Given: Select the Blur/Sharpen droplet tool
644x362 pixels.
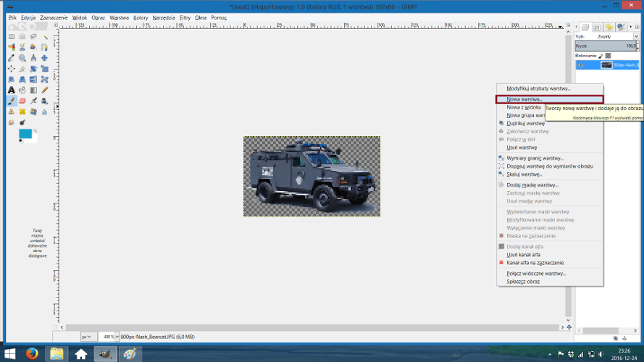Looking at the screenshot, I should 45,111.
